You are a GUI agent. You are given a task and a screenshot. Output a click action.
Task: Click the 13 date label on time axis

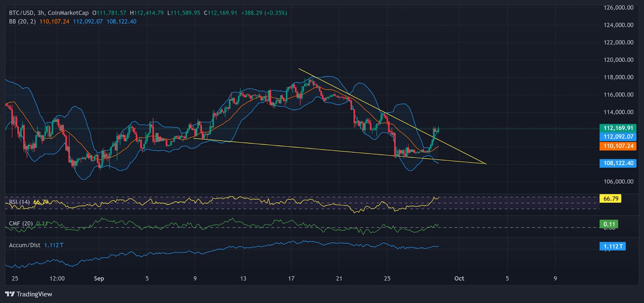[x=243, y=278]
